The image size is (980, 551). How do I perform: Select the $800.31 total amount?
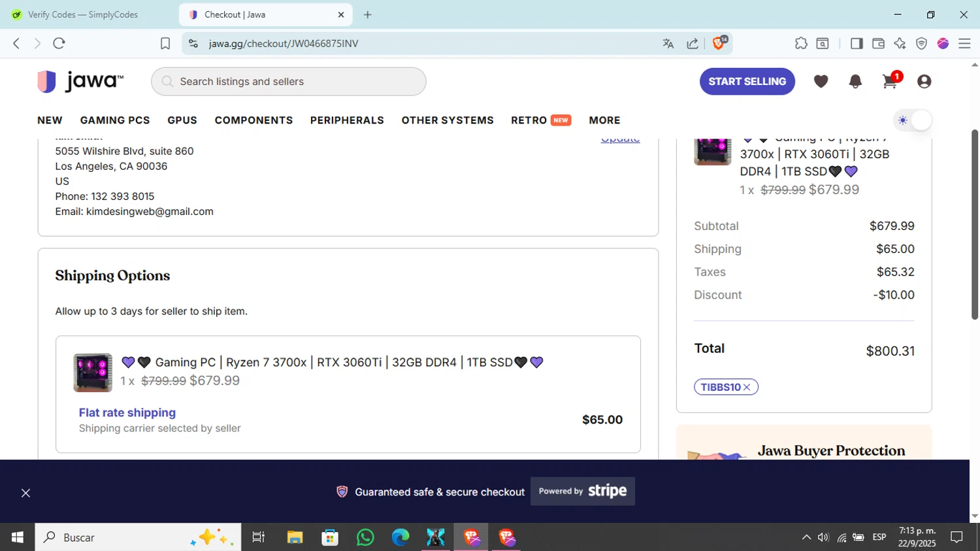[890, 351]
